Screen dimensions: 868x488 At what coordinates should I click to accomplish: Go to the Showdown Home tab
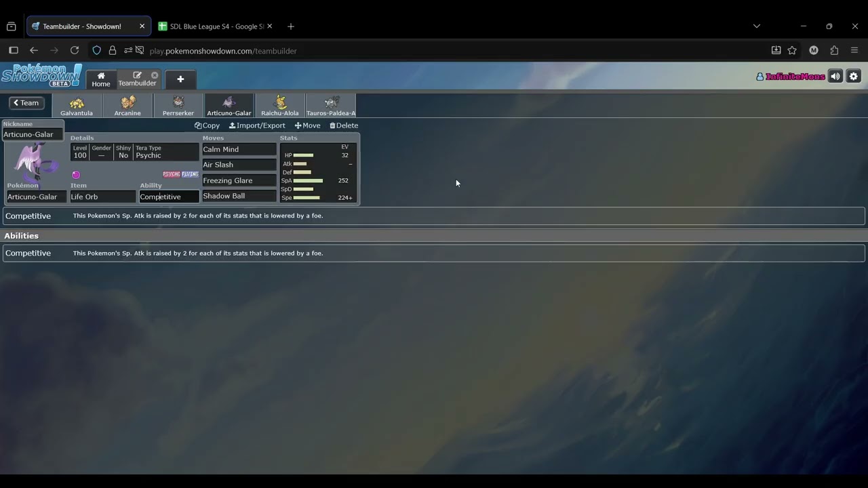point(101,79)
